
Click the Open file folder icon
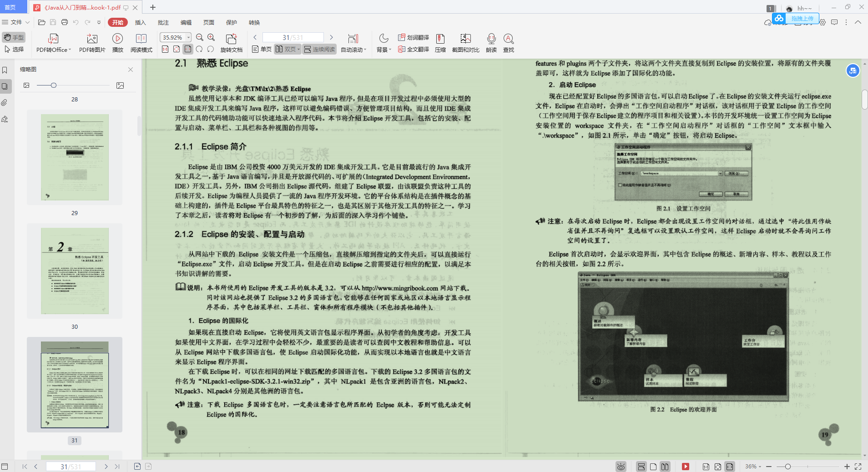point(42,22)
